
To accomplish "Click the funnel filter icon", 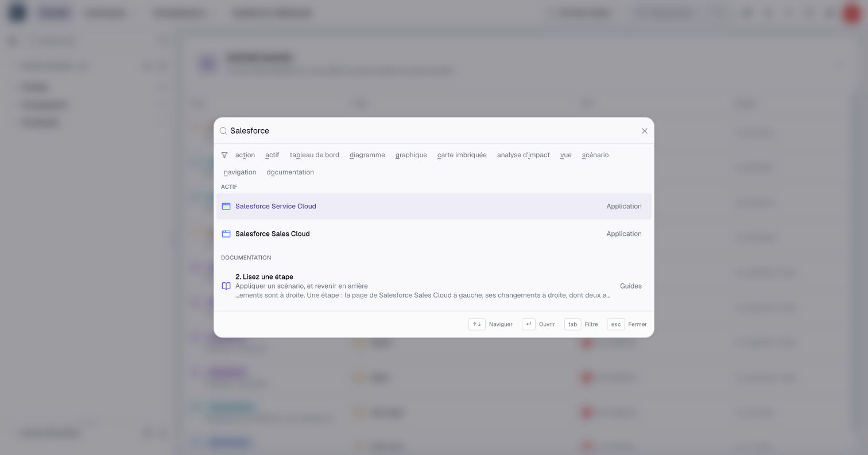I will click(x=224, y=155).
